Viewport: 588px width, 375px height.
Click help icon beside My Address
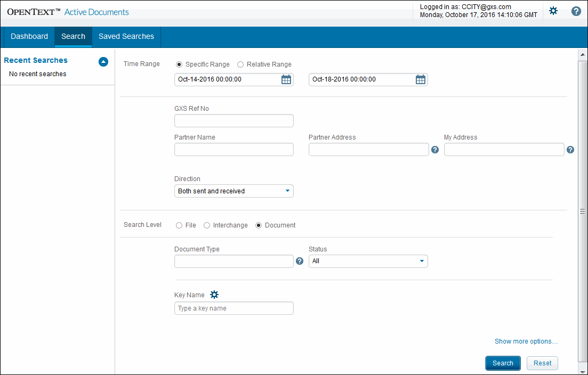[x=570, y=150]
